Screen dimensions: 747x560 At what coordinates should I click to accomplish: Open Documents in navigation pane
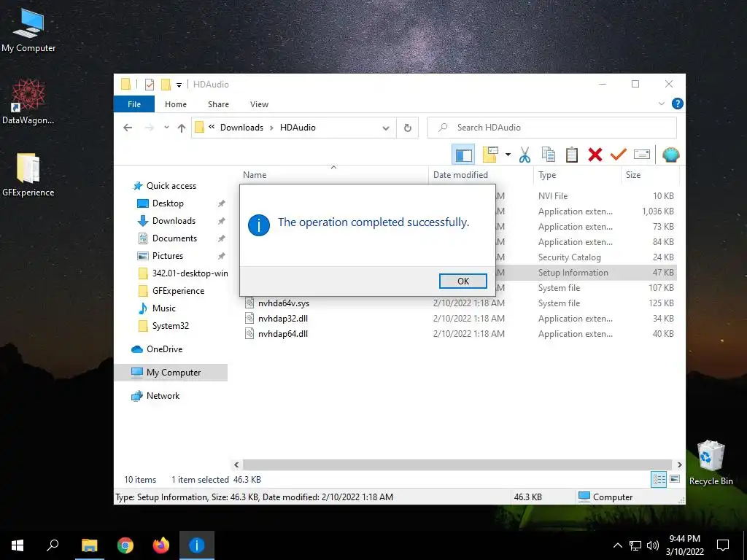(174, 238)
